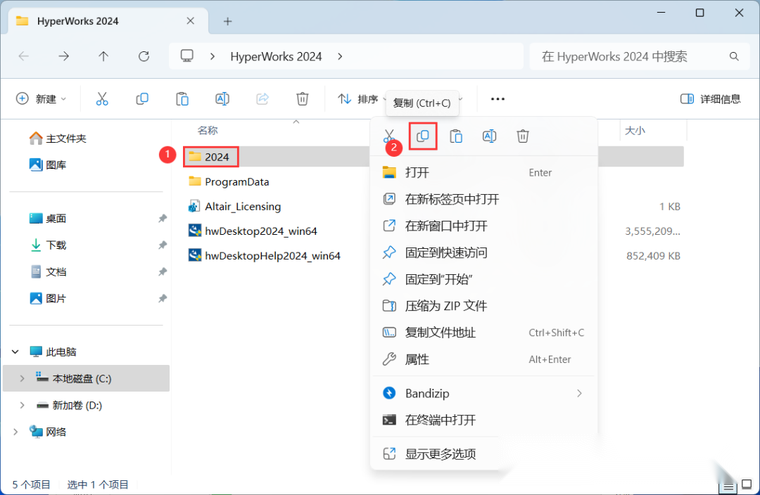Open 文档 documents in sidebar
The image size is (760, 495).
(x=48, y=272)
